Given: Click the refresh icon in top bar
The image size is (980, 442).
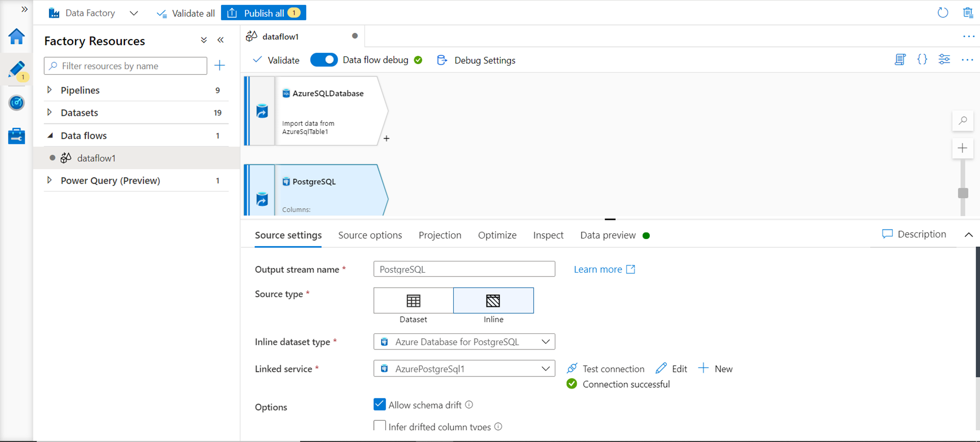Looking at the screenshot, I should click(x=942, y=13).
